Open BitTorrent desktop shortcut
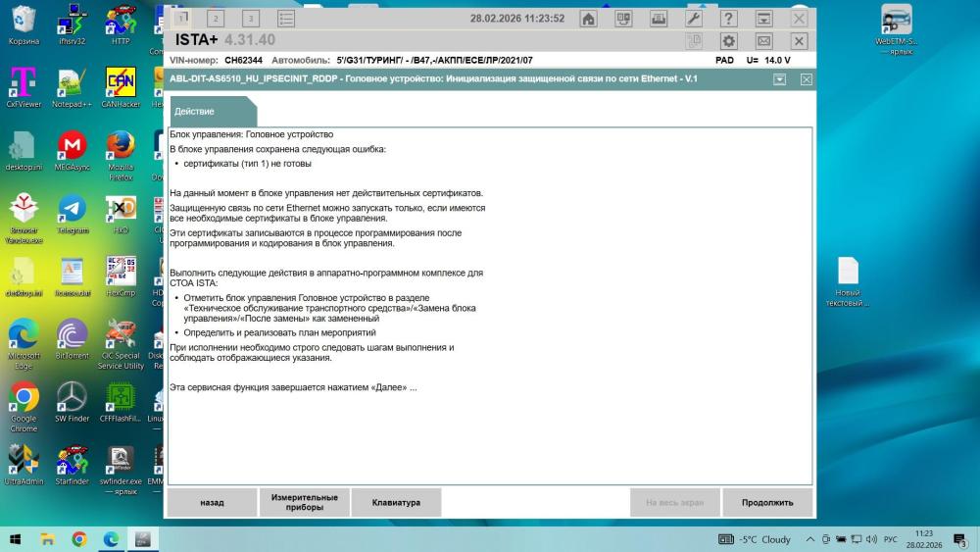980x552 pixels. [72, 340]
